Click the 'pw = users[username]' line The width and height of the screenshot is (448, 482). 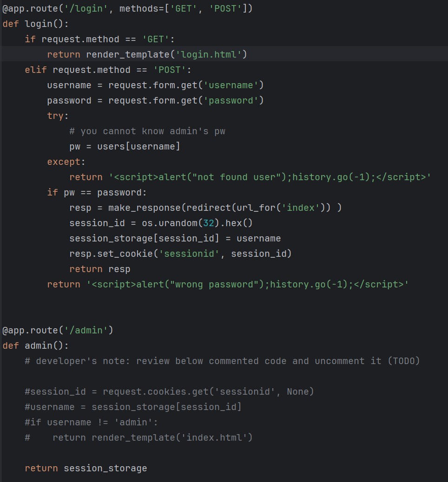tap(125, 147)
